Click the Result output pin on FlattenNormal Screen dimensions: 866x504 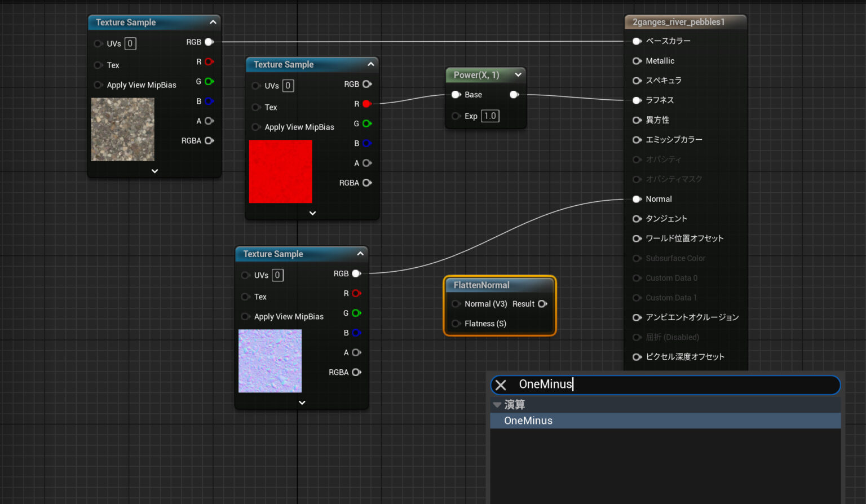542,304
